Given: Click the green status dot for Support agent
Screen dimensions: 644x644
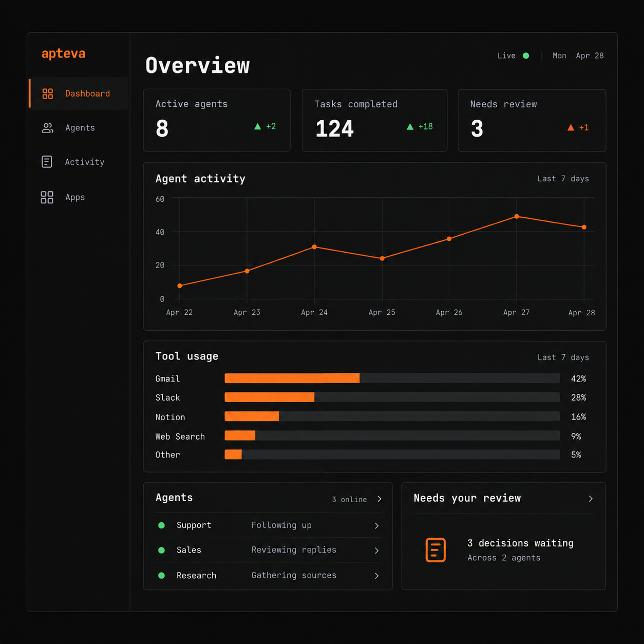Looking at the screenshot, I should coord(161,525).
